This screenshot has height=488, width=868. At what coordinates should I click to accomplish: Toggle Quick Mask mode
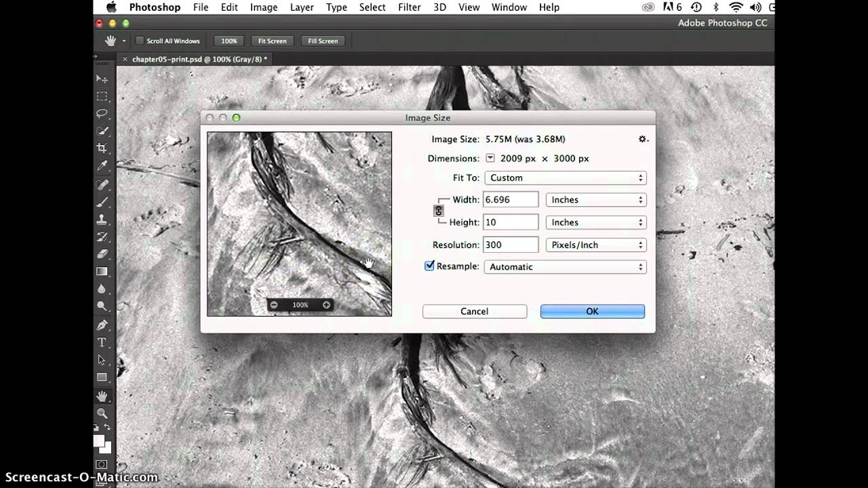(102, 464)
